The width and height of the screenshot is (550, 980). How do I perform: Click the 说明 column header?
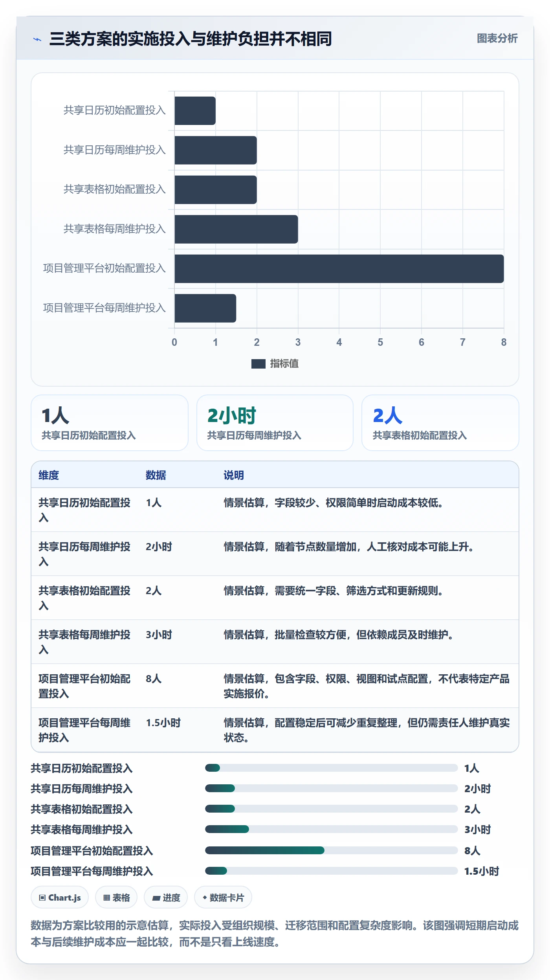pyautogui.click(x=234, y=475)
